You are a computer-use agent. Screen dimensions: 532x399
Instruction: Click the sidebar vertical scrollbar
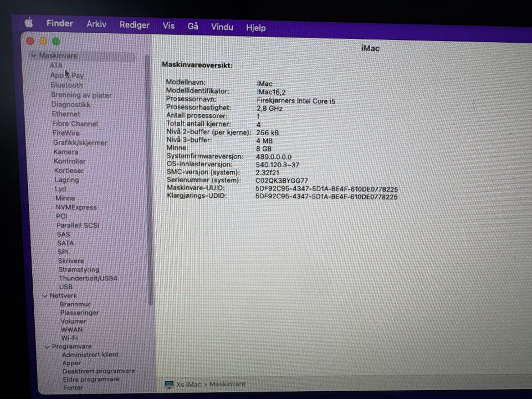pos(149,180)
